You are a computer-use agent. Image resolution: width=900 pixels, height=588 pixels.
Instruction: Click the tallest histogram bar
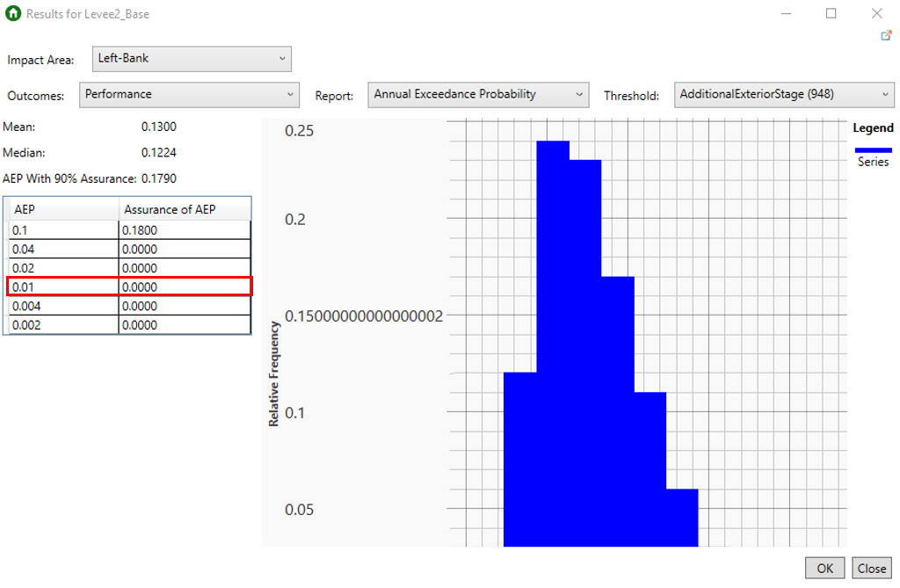pyautogui.click(x=553, y=343)
